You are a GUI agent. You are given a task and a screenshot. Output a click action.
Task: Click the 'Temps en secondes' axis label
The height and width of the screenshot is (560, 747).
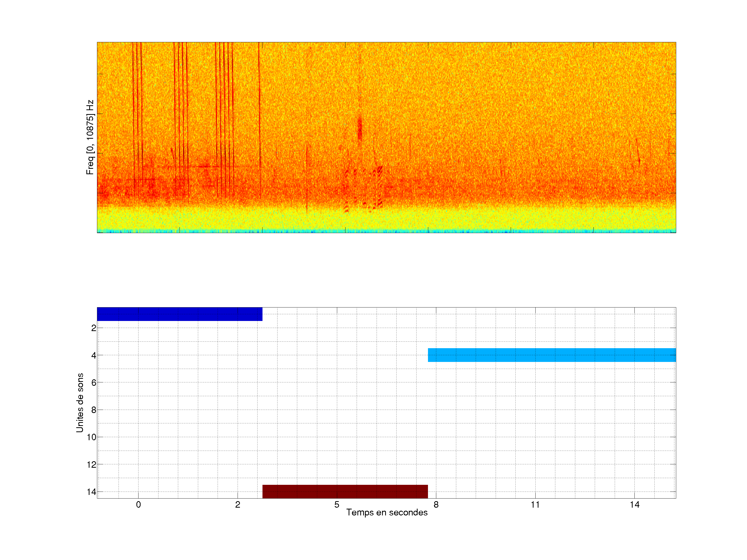(387, 513)
